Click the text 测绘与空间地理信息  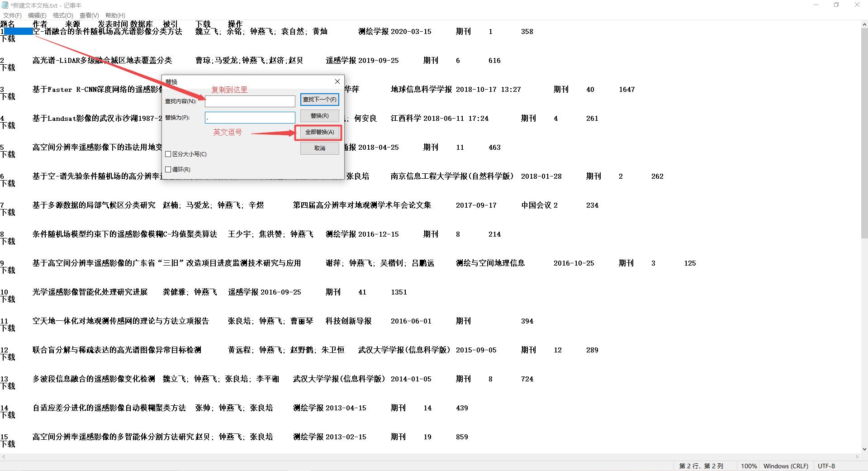click(x=490, y=263)
